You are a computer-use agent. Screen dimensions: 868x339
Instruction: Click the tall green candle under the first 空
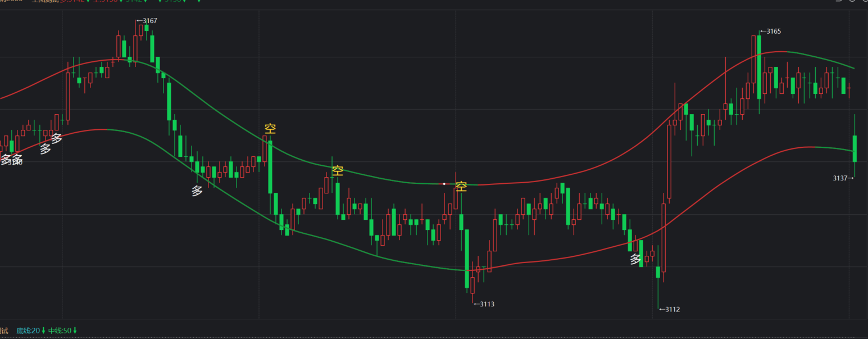click(270, 166)
